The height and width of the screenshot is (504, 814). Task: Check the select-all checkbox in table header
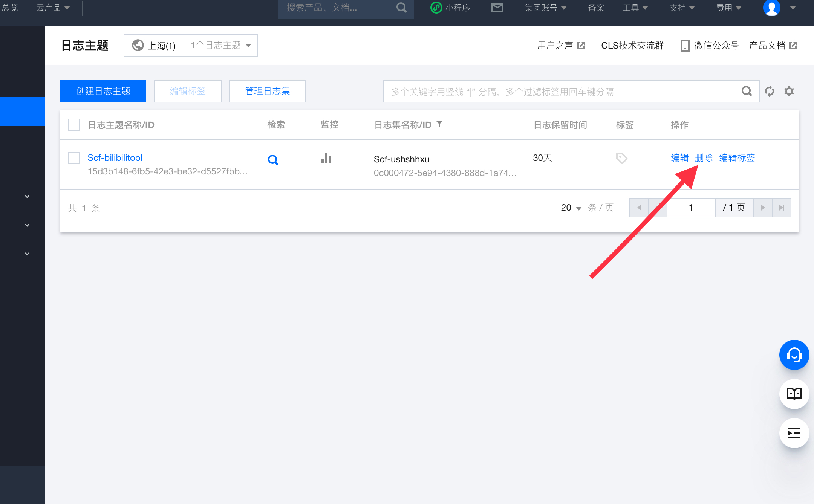73,124
